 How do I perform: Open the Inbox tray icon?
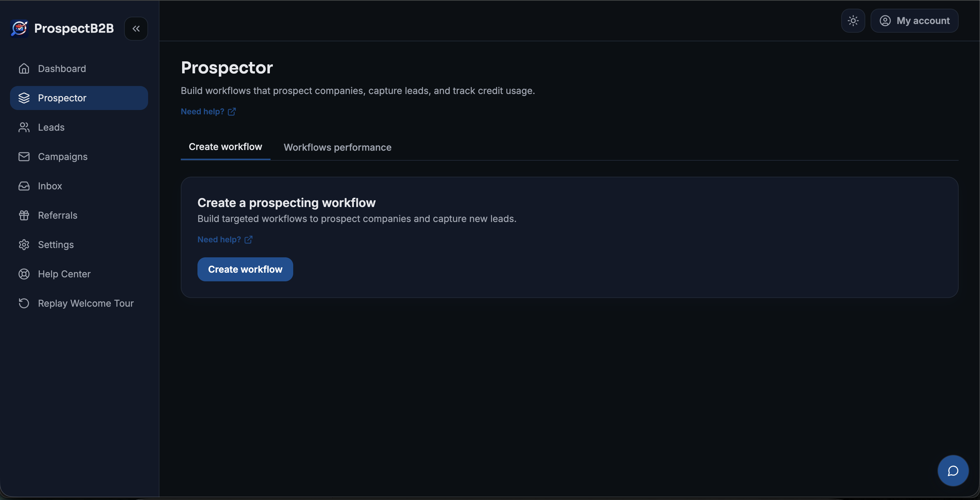pos(24,186)
